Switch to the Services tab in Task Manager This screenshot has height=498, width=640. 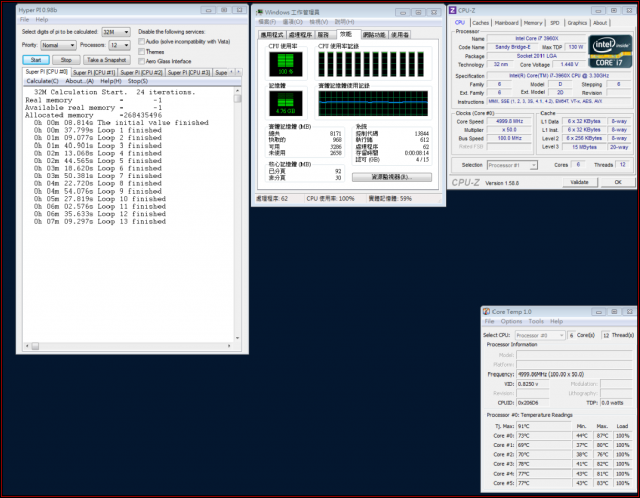point(324,35)
